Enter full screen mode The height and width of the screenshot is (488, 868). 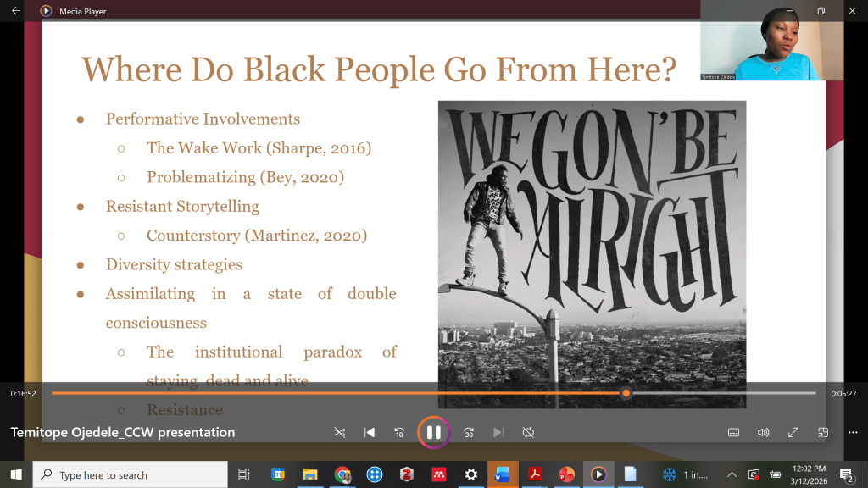tap(793, 432)
